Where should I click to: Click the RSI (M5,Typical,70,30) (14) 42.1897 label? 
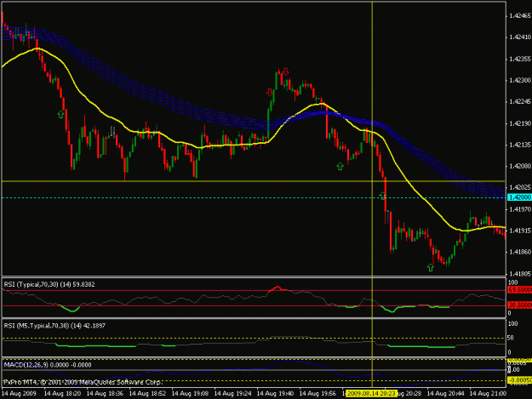tap(54, 326)
